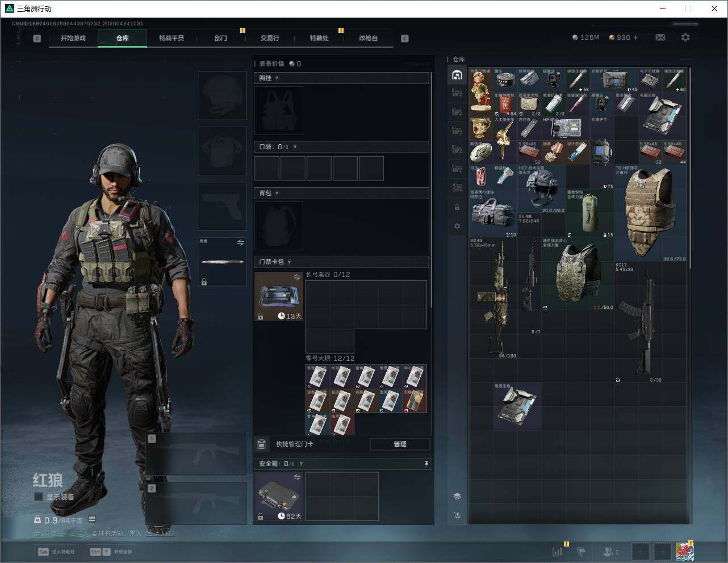Sort the stash with the sort icon

click(x=457, y=515)
